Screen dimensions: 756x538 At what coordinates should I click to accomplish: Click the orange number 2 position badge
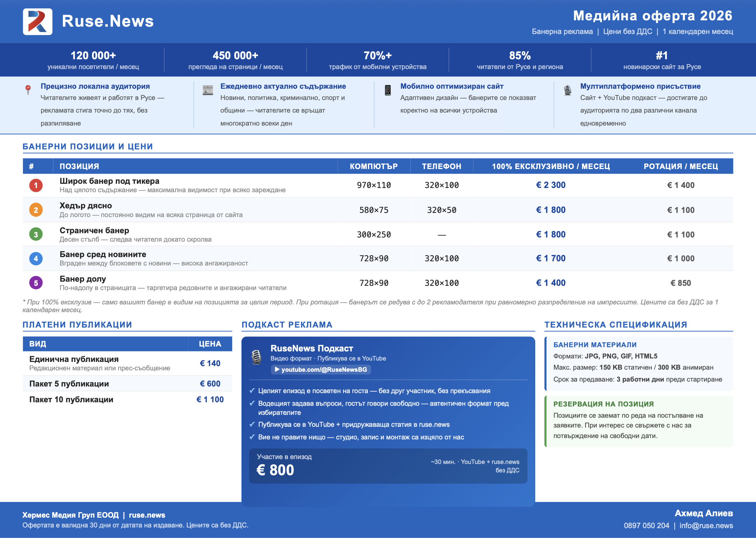pos(36,210)
